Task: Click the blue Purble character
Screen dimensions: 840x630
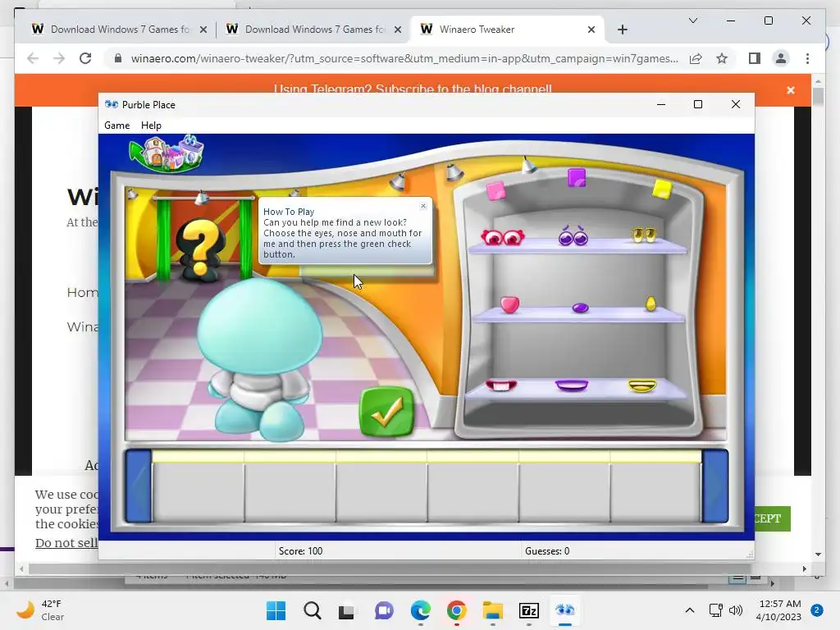Action: coord(261,359)
